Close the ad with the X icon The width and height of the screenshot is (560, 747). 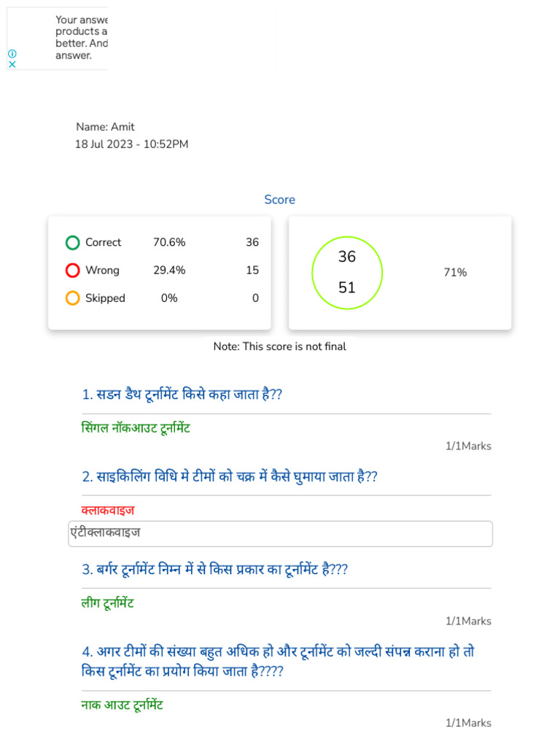[x=12, y=64]
